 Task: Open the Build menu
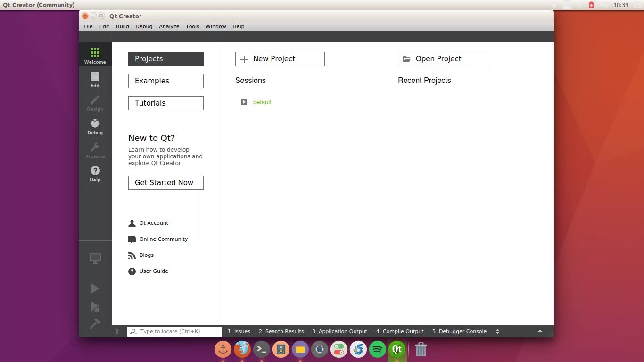[123, 26]
